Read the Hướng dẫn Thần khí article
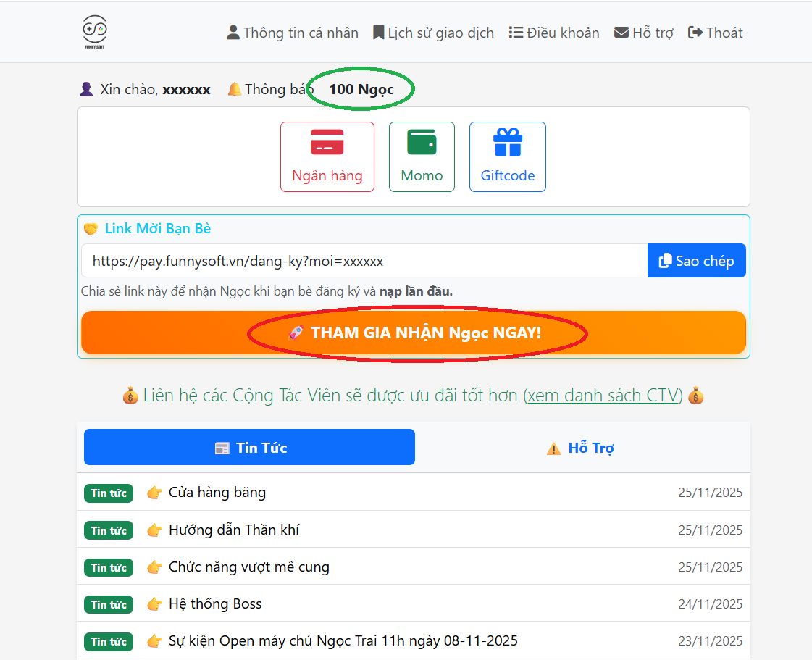 coord(234,530)
